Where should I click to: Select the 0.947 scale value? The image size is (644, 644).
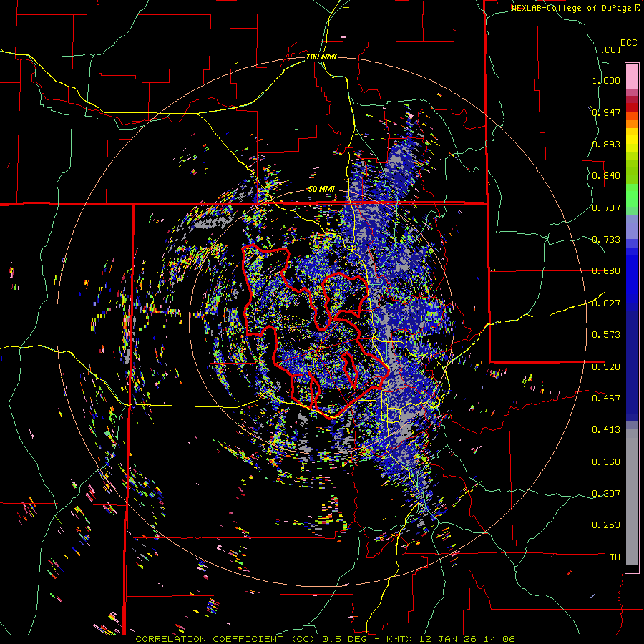click(606, 112)
